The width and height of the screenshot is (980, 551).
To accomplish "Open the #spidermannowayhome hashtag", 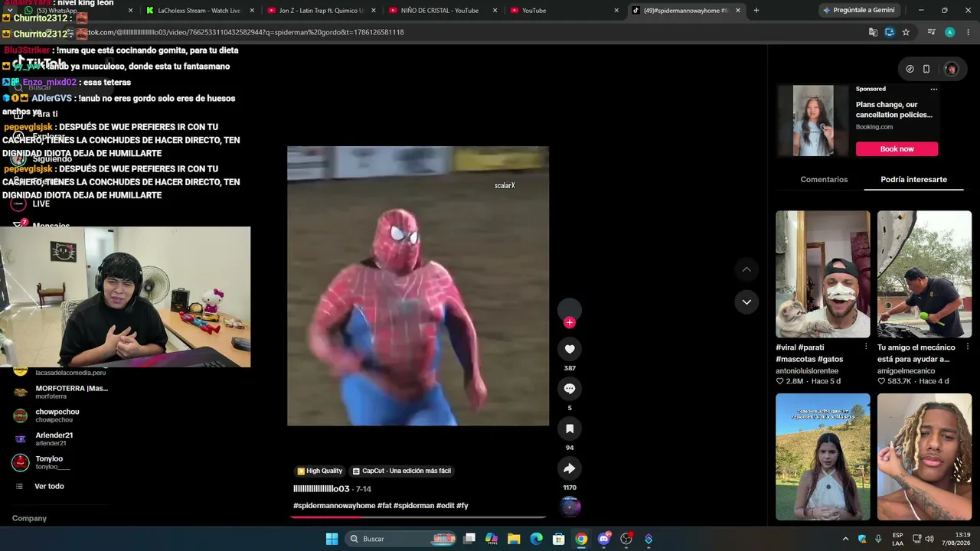I will point(334,506).
